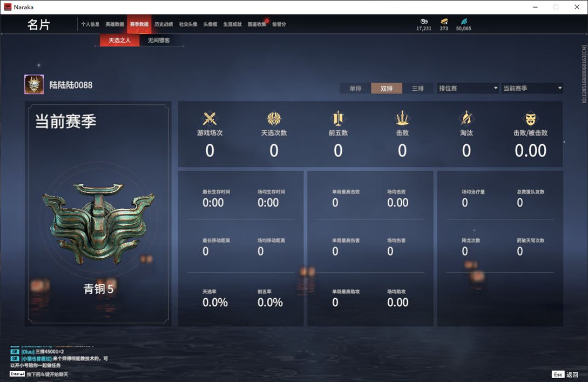
Task: Click the Esc 返回 button
Action: click(x=565, y=374)
